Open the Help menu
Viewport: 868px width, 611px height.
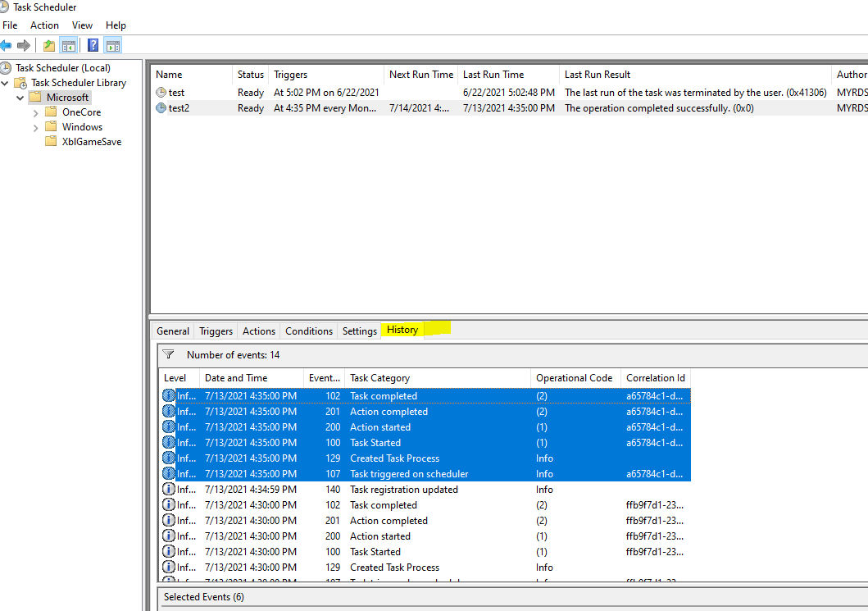[116, 25]
